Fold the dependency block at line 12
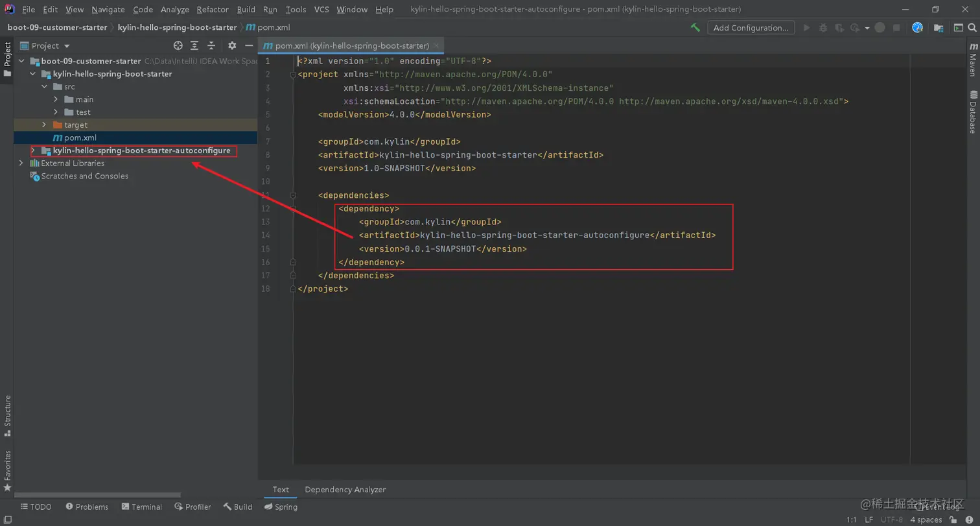The width and height of the screenshot is (980, 526). (293, 209)
